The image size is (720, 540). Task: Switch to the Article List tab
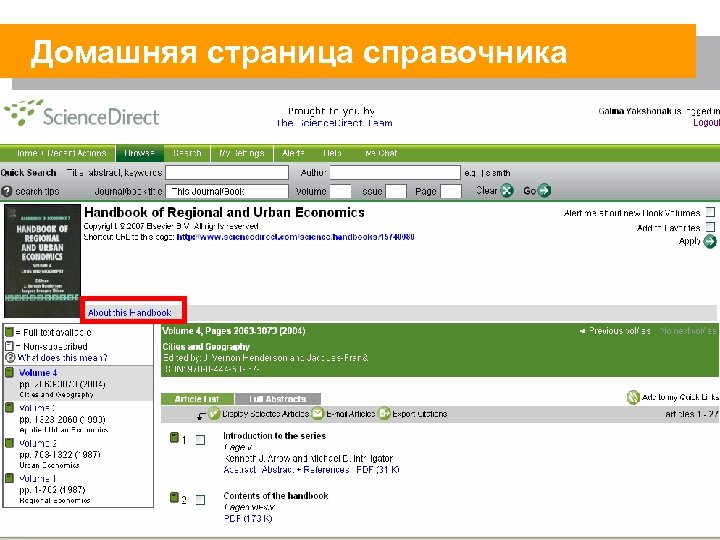pyautogui.click(x=197, y=399)
